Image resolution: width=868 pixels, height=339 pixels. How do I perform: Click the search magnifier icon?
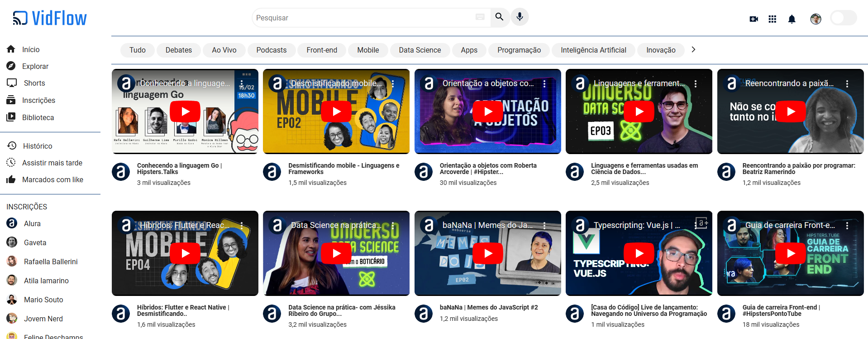(499, 17)
